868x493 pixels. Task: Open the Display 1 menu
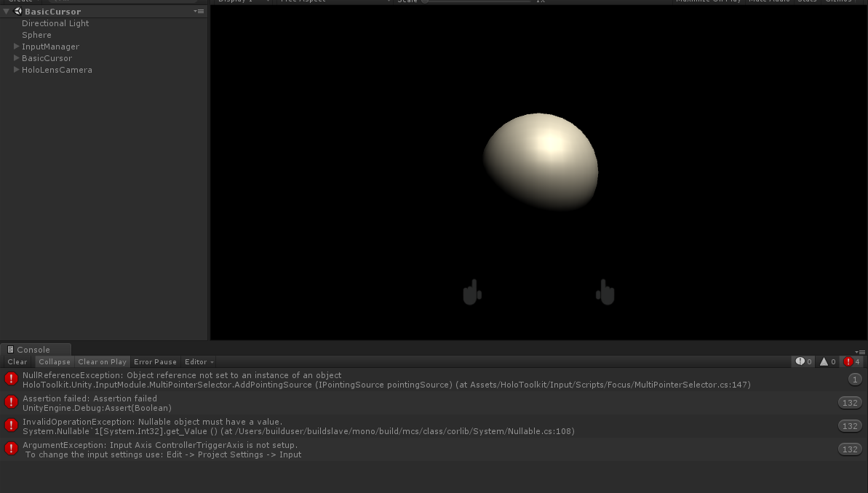(240, 1)
